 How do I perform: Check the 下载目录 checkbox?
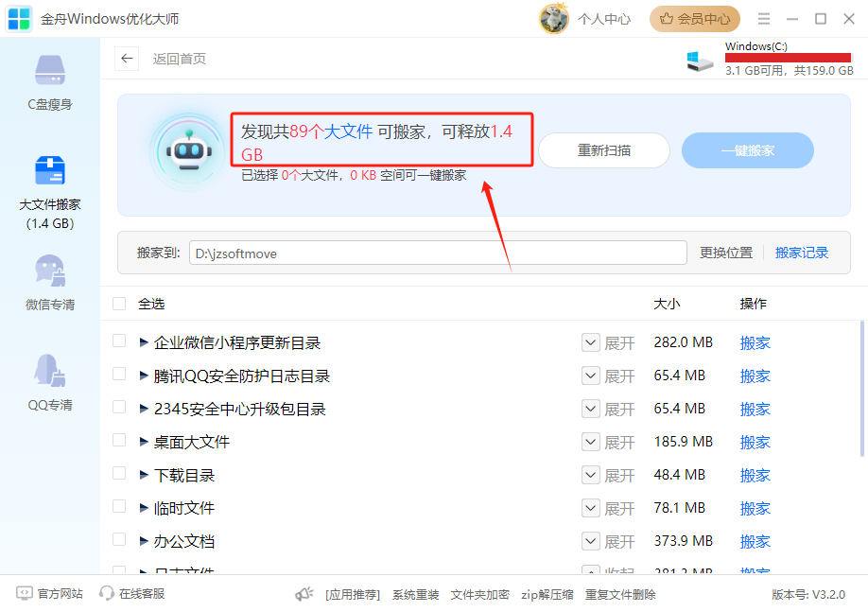(x=119, y=473)
